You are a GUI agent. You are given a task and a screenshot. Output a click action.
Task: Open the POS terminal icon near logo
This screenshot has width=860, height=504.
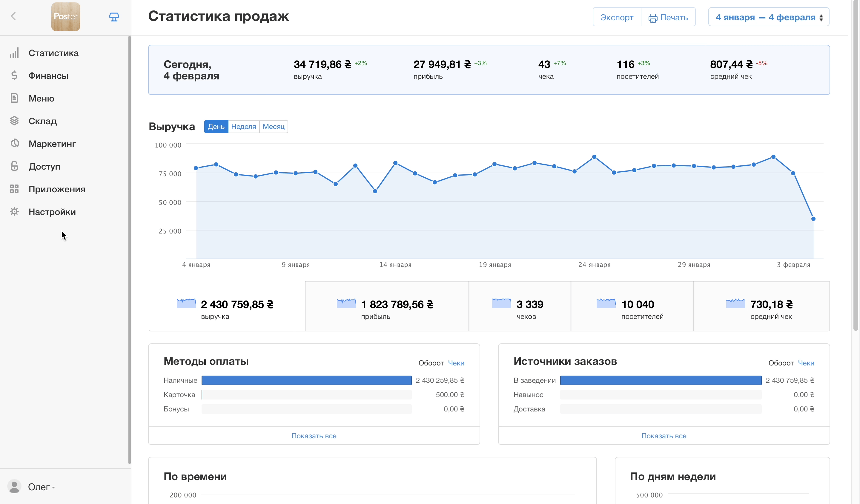click(114, 17)
